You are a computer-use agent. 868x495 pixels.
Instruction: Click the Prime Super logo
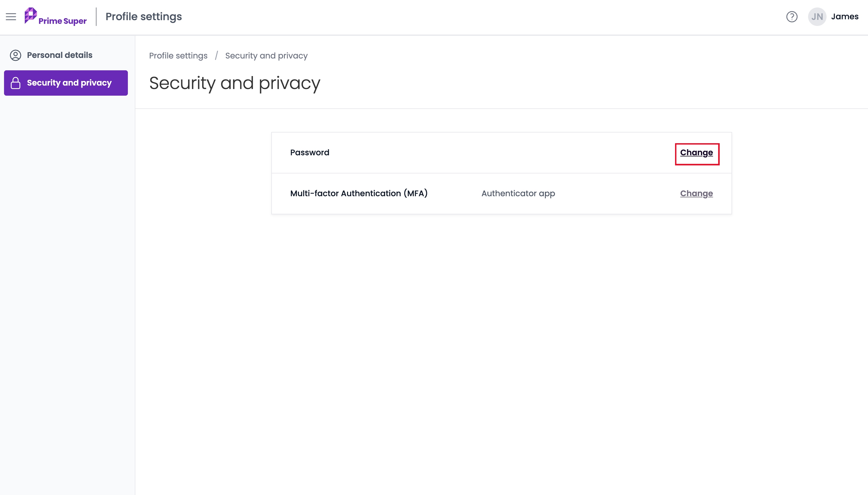click(55, 16)
